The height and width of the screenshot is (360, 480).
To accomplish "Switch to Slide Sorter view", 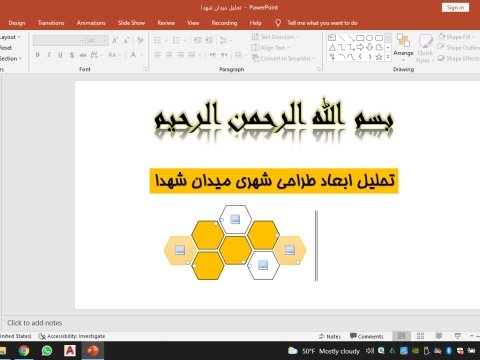I will pos(420,336).
